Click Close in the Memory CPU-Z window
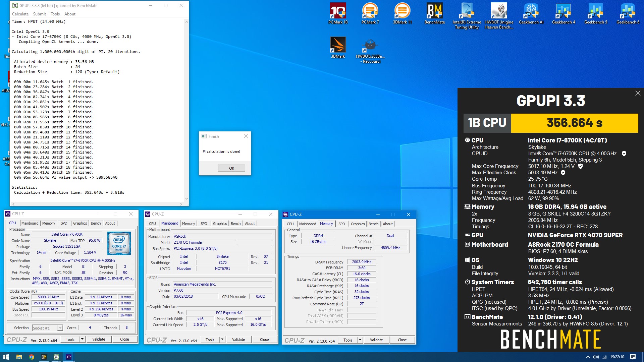The image size is (644, 362). pos(402,340)
